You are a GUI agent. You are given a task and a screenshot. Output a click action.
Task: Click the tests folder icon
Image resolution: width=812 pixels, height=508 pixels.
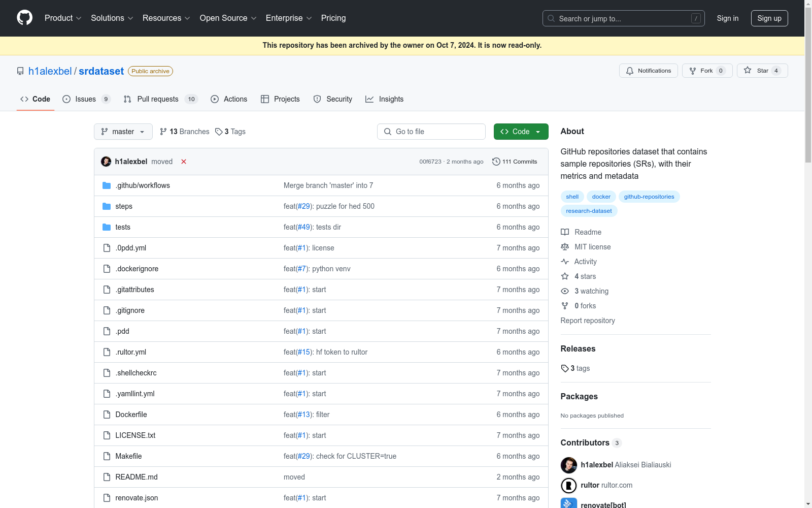(x=107, y=227)
